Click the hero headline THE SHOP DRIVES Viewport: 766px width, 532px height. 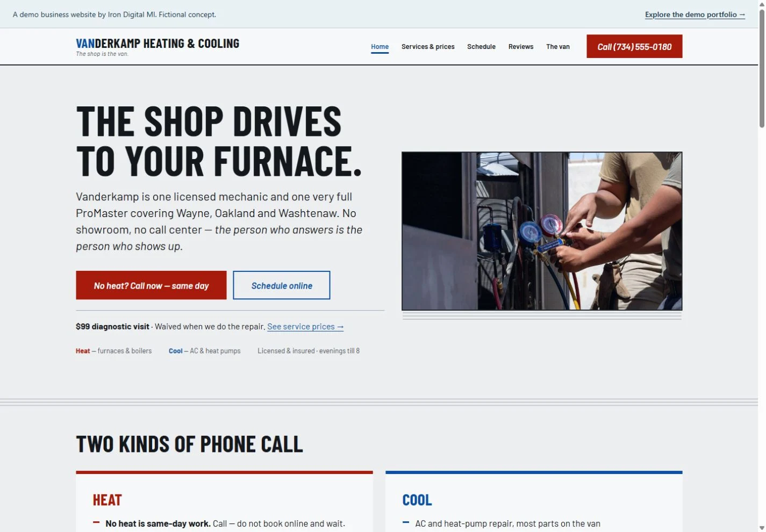click(209, 121)
